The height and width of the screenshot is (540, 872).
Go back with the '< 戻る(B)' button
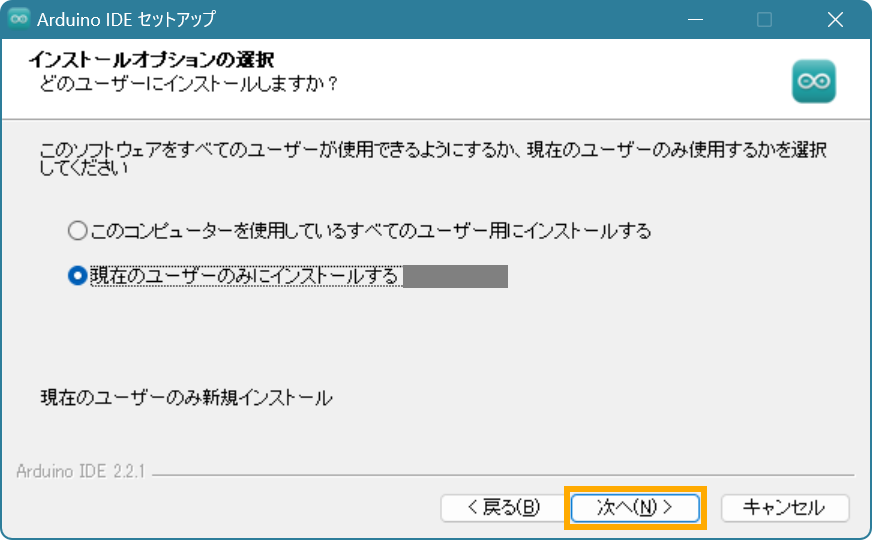click(x=503, y=507)
